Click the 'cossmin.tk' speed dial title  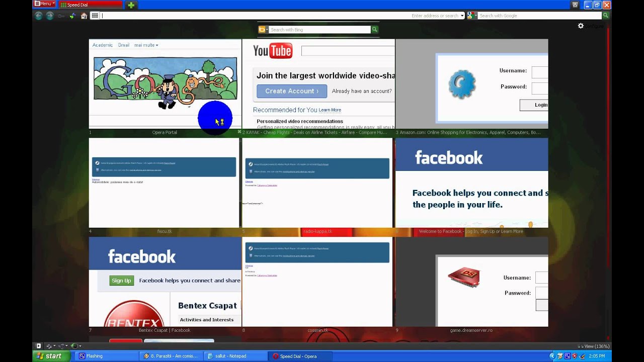coord(317,331)
